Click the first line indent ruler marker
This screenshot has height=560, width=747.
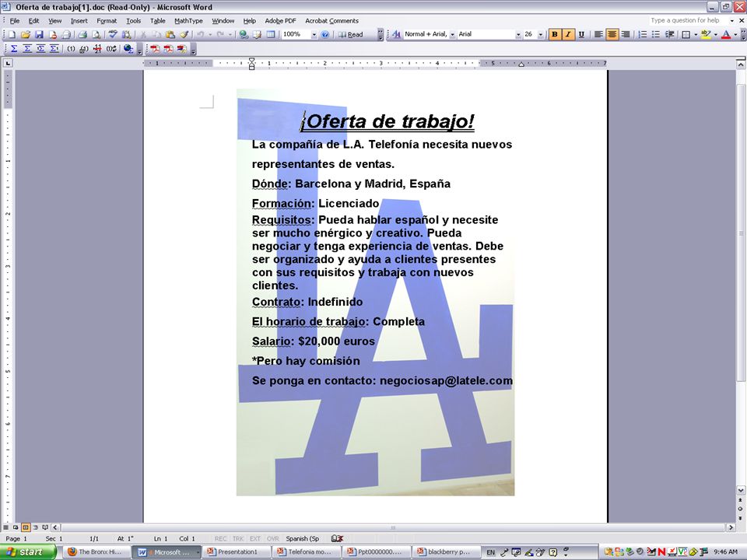251,61
